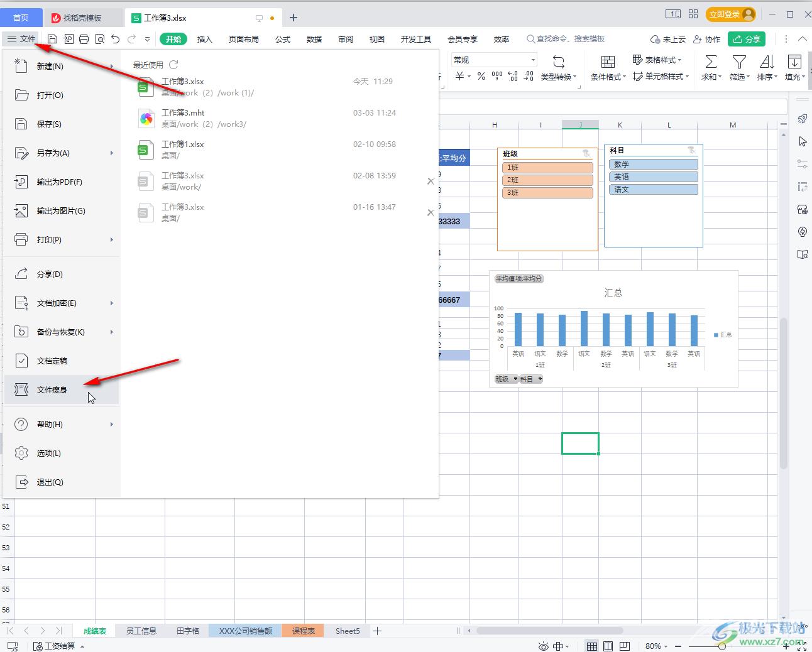Click the green 分享 button
This screenshot has height=652, width=812.
747,39
